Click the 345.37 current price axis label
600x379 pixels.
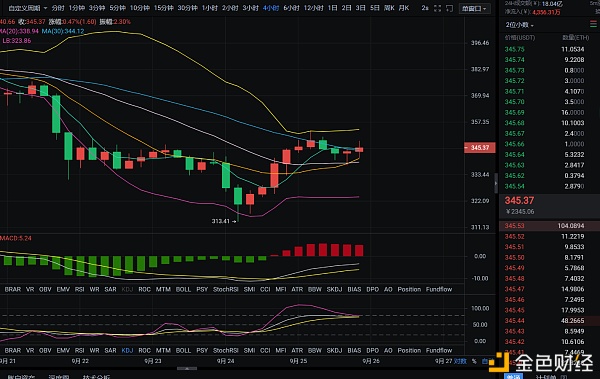pyautogui.click(x=480, y=148)
